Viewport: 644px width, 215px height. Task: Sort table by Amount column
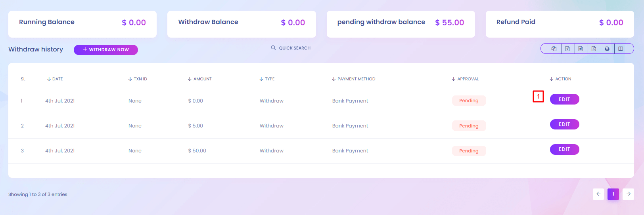tap(200, 79)
